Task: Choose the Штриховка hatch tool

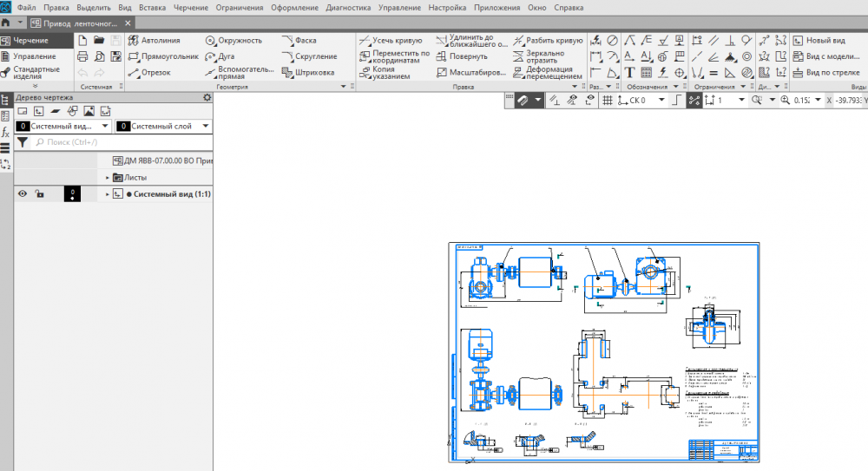Action: click(309, 73)
